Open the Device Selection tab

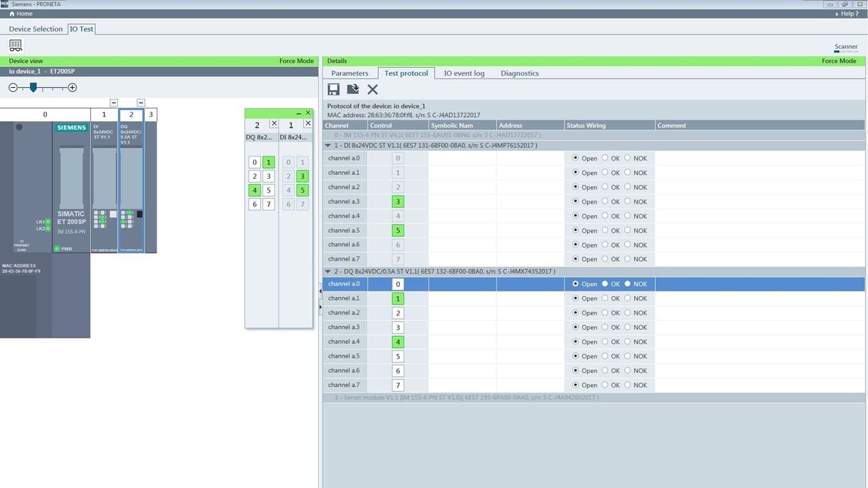pos(35,29)
